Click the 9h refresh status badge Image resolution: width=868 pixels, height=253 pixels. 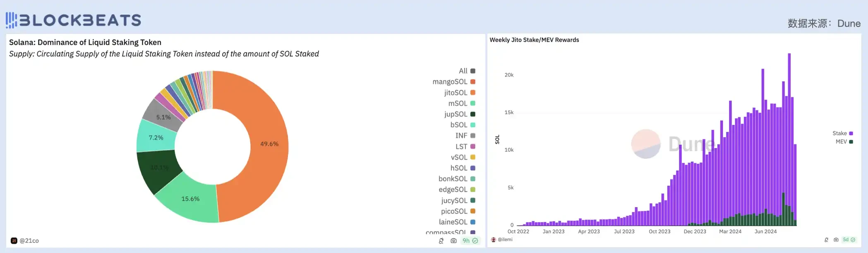[470, 241]
